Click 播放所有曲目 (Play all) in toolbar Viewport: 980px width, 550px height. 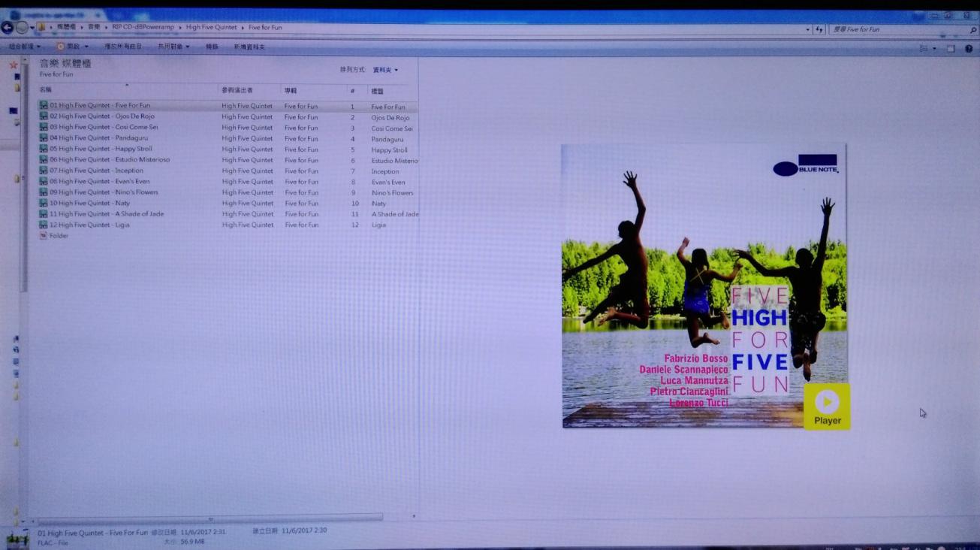pyautogui.click(x=122, y=47)
